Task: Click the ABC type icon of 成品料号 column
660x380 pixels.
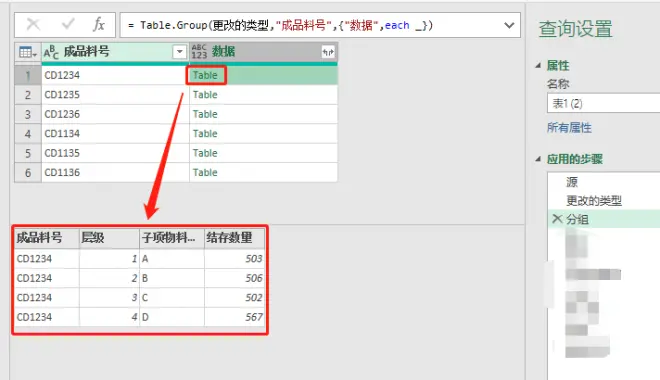Action: point(51,52)
